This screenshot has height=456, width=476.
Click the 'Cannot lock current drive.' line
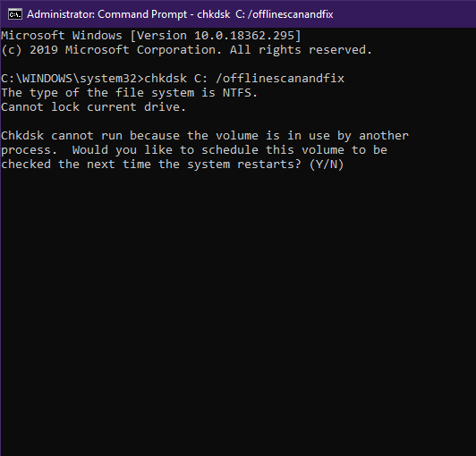93,107
